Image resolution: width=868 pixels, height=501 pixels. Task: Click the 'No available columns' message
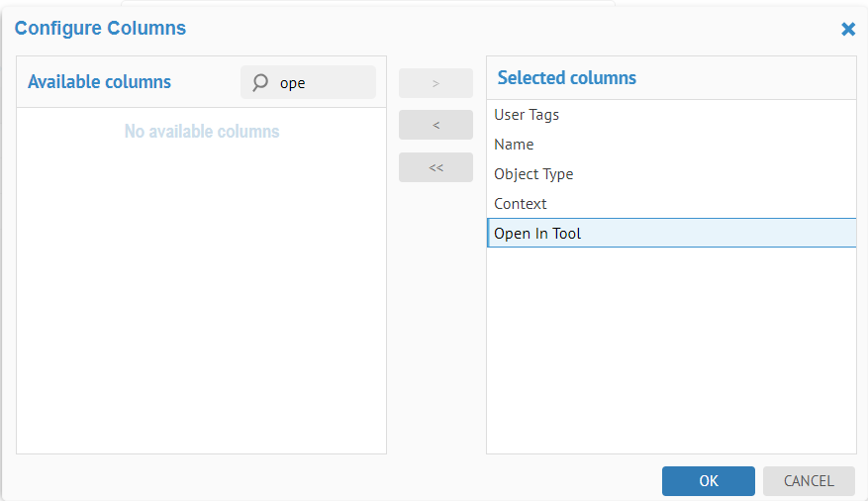click(x=202, y=132)
